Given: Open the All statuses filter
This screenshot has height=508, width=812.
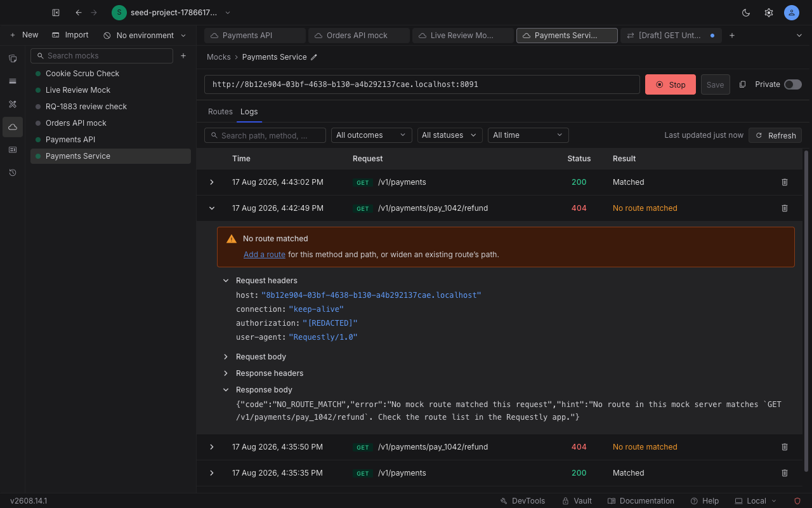Looking at the screenshot, I should (x=450, y=135).
